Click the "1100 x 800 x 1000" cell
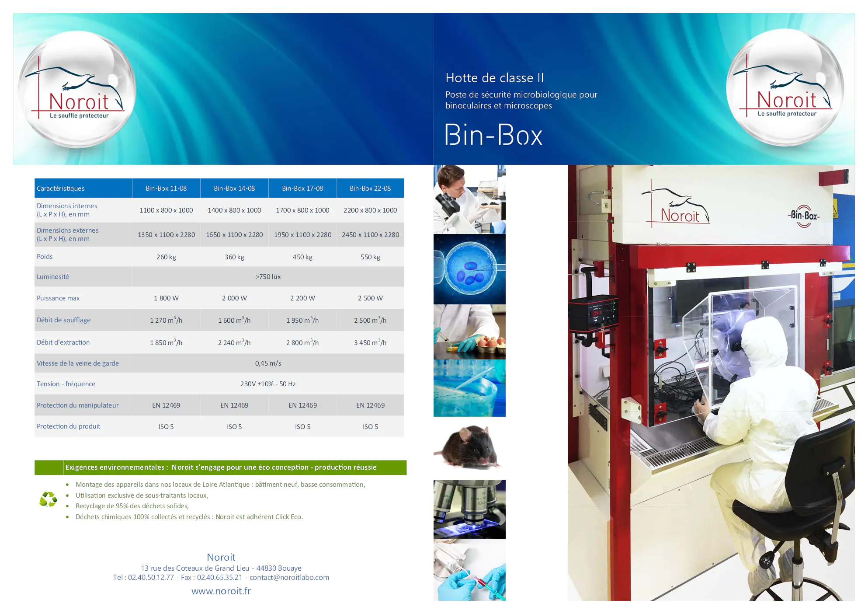 pos(166,210)
